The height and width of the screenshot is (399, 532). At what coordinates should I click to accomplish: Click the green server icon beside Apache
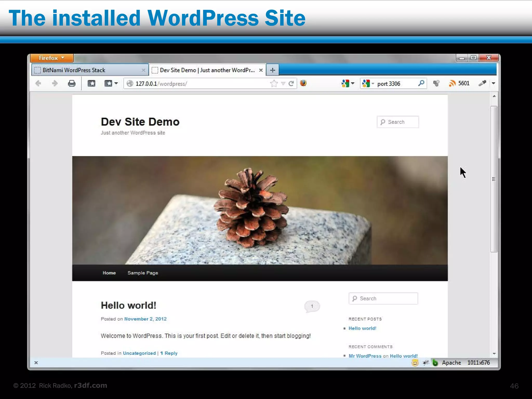pos(435,363)
